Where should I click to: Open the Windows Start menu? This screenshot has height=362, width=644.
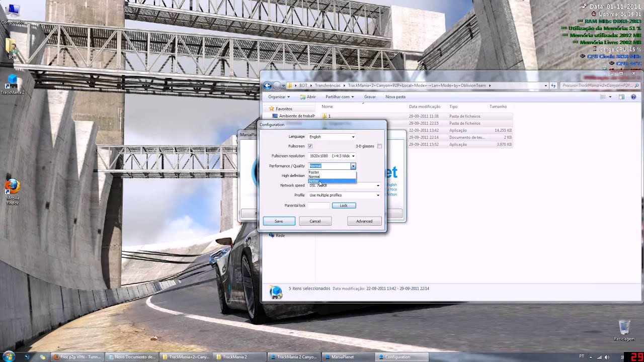(x=9, y=356)
